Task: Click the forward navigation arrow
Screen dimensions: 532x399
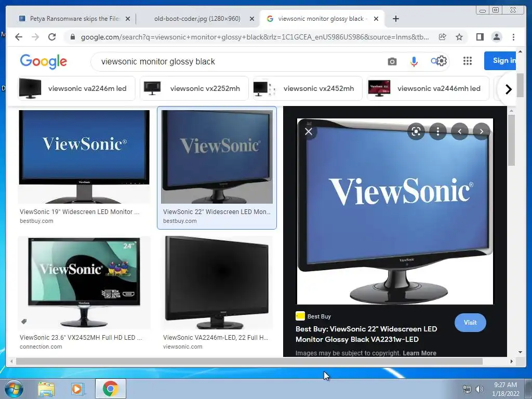Action: 35,37
